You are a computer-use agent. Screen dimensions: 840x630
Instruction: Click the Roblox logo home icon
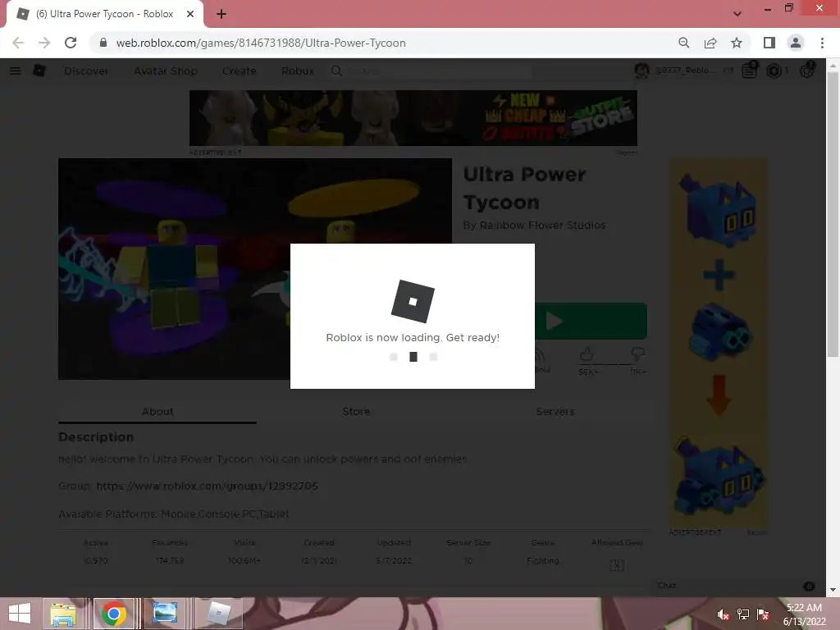[x=39, y=71]
